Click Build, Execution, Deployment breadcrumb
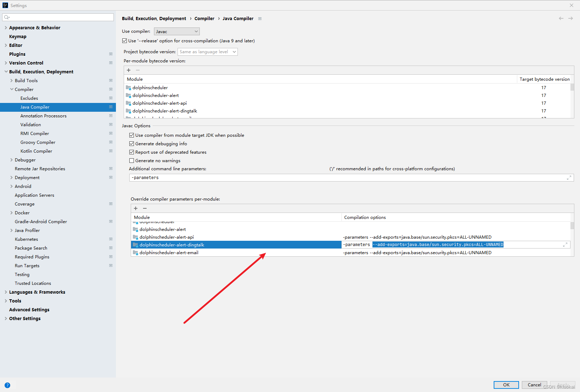 tap(154, 18)
